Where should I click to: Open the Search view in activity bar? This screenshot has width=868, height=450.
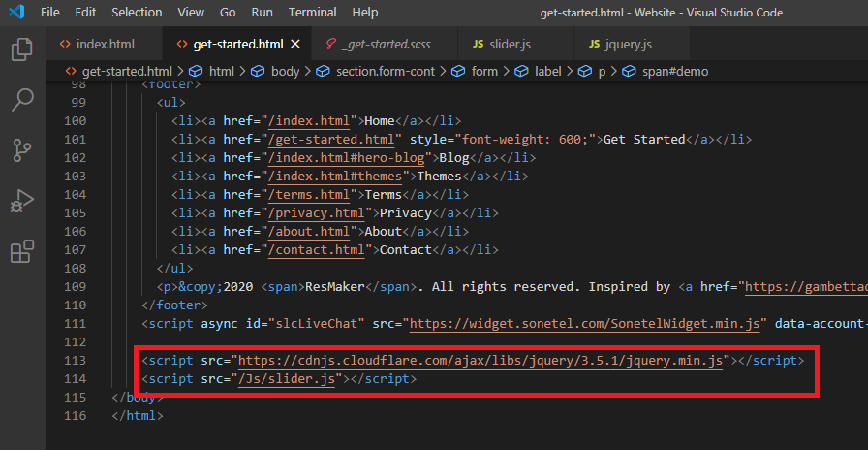coord(22,100)
